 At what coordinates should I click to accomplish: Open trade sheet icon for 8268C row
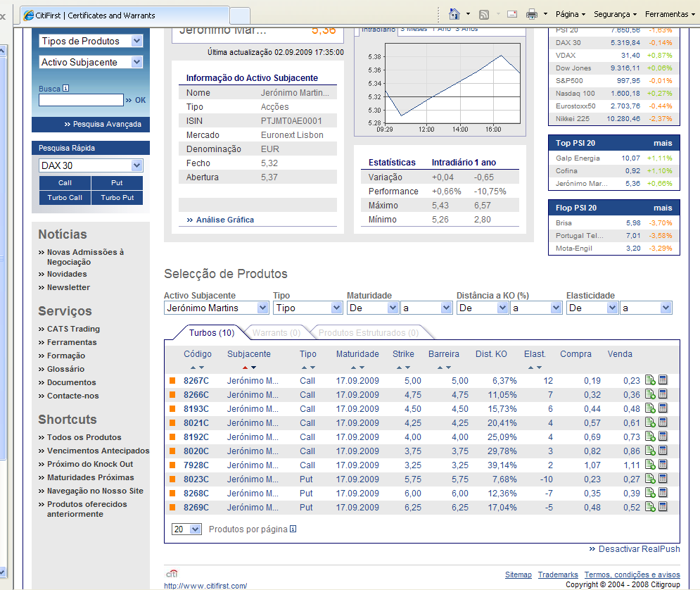[x=650, y=493]
